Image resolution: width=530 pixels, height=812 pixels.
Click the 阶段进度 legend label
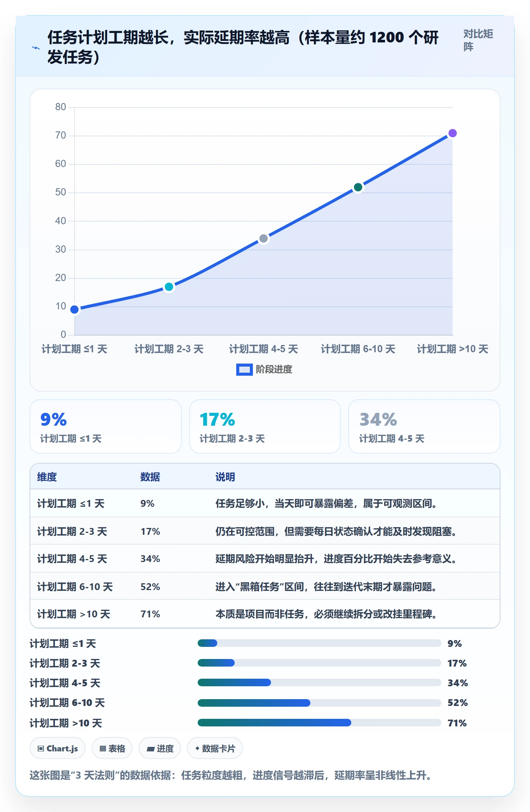(274, 369)
